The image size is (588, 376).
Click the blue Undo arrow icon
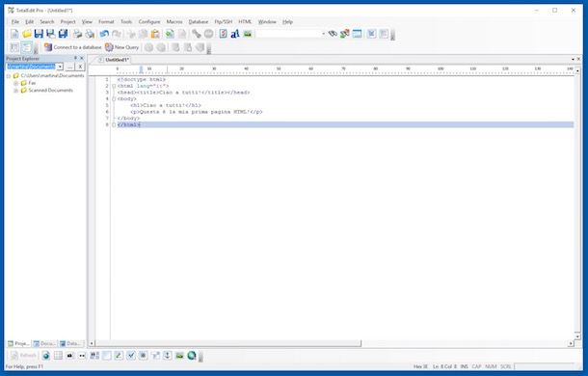[104, 34]
